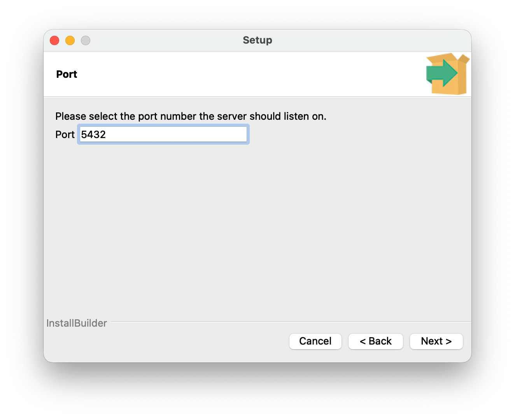515x420 pixels.
Task: Proceed by clicking Next button
Action: click(436, 341)
